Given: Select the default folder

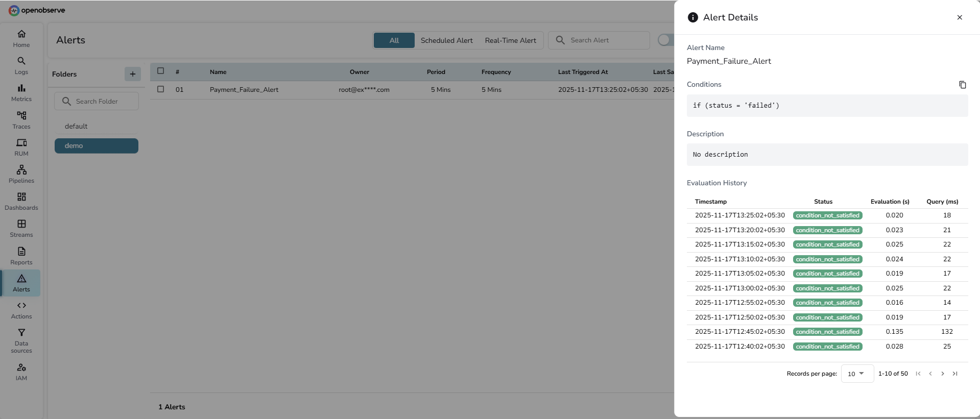Looking at the screenshot, I should (76, 126).
